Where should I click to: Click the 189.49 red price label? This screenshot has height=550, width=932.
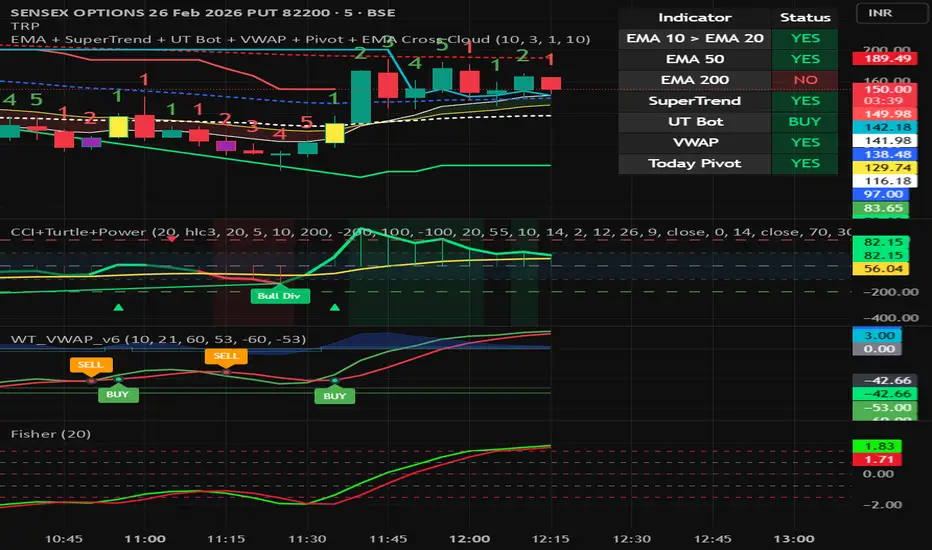(884, 58)
